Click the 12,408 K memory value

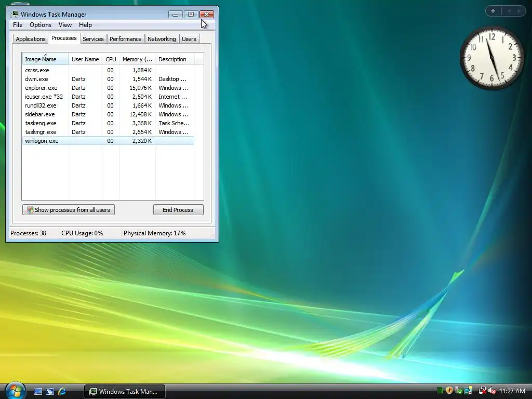(140, 114)
